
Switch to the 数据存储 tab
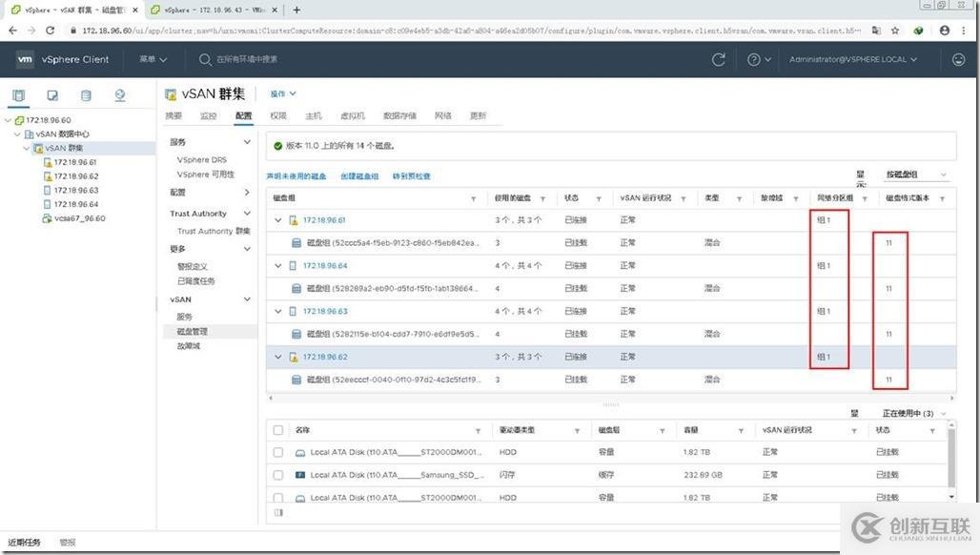[399, 115]
